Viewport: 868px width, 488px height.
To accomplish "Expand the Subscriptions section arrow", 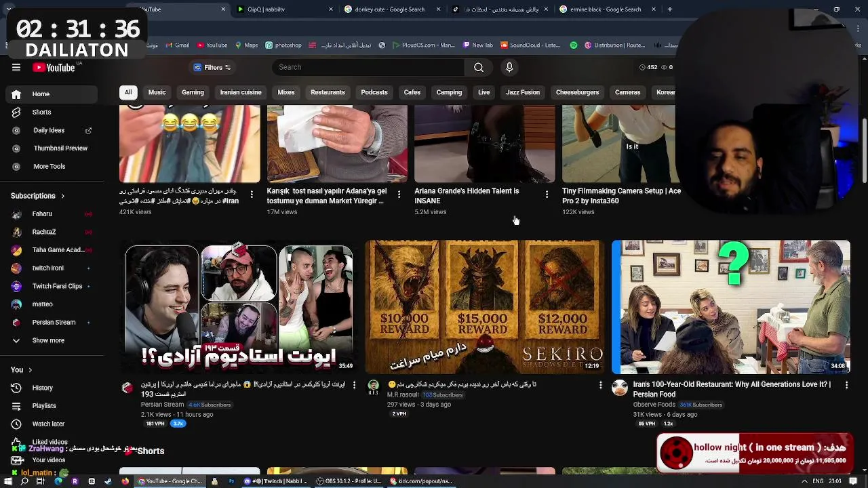I will pyautogui.click(x=62, y=196).
